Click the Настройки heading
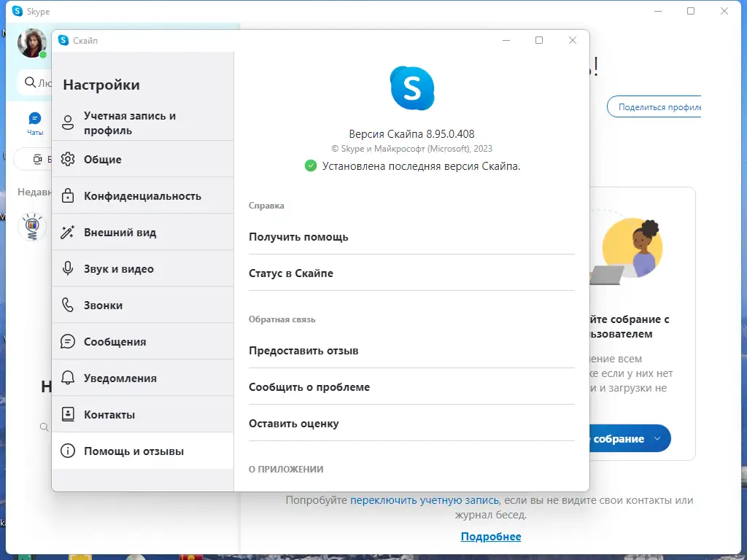 [101, 85]
